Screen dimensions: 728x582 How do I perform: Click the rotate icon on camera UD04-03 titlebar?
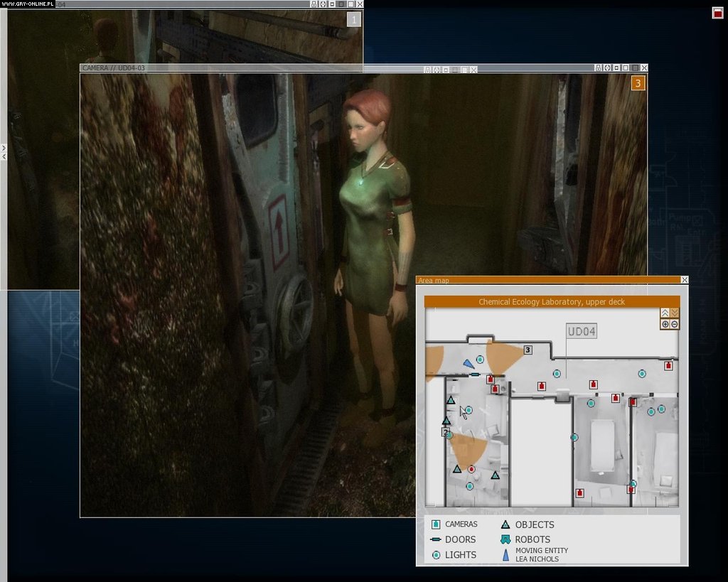pyautogui.click(x=607, y=69)
